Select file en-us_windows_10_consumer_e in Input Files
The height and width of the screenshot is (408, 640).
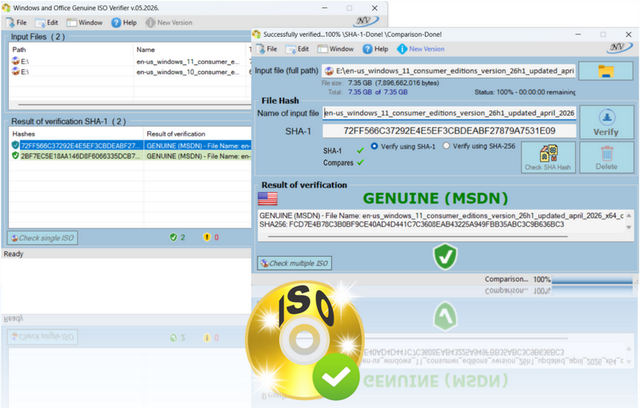[188, 72]
